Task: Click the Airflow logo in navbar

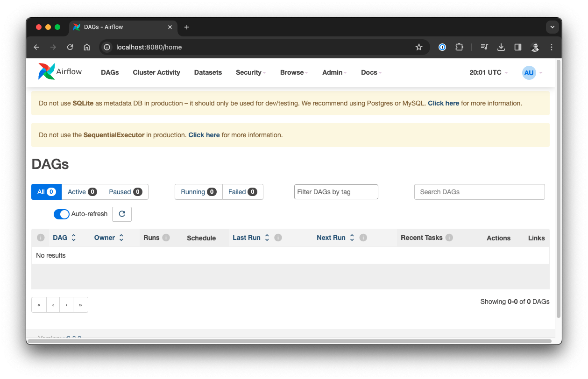Action: 60,72
